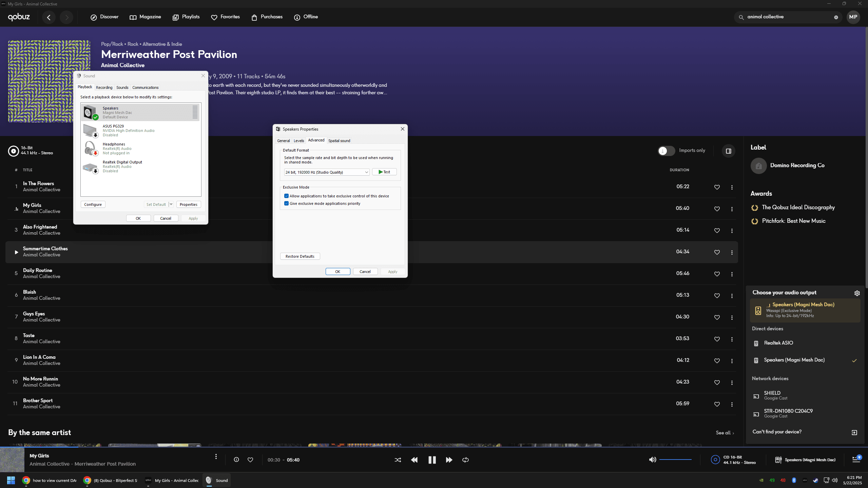
Task: Select the ASUS PG329 playback device
Action: click(x=141, y=131)
